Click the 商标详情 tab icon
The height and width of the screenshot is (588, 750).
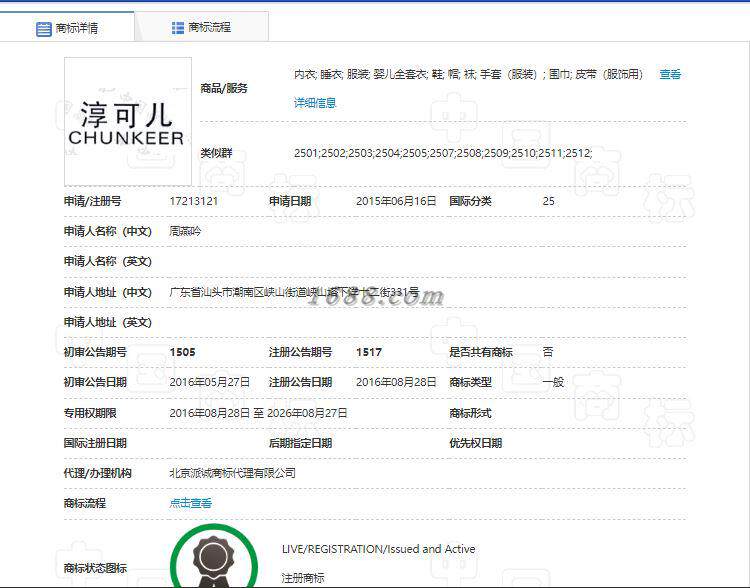click(44, 29)
